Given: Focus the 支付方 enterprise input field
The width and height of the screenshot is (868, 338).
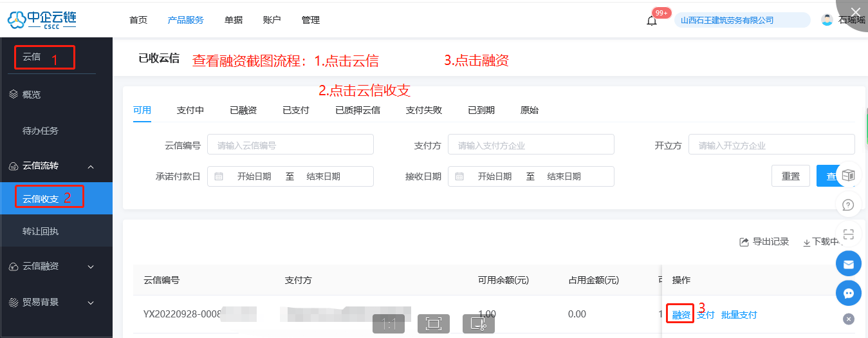Looking at the screenshot, I should coord(531,146).
